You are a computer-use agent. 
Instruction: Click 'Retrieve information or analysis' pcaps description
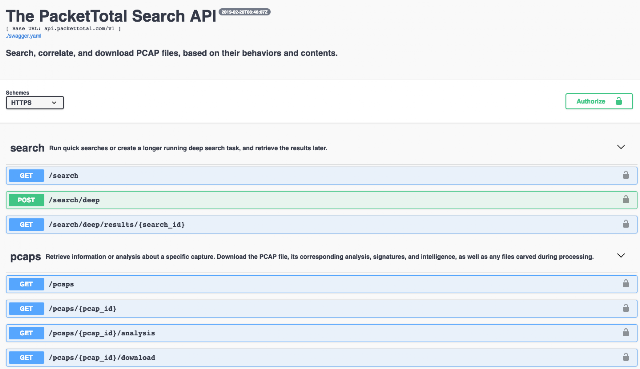[x=320, y=257]
